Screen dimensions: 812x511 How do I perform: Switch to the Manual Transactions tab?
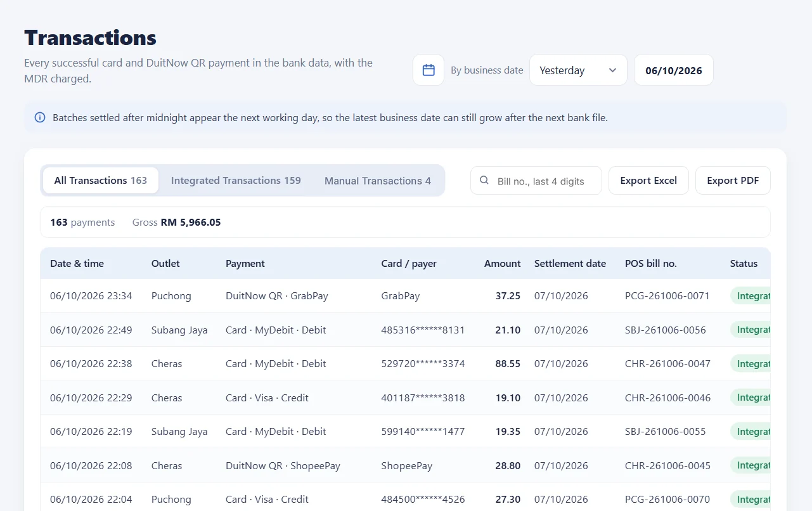378,181
